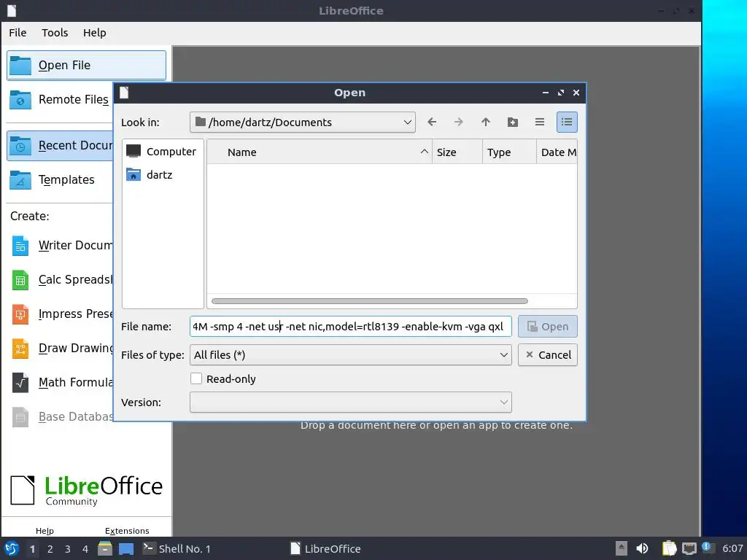Sort by Name column header

320,152
